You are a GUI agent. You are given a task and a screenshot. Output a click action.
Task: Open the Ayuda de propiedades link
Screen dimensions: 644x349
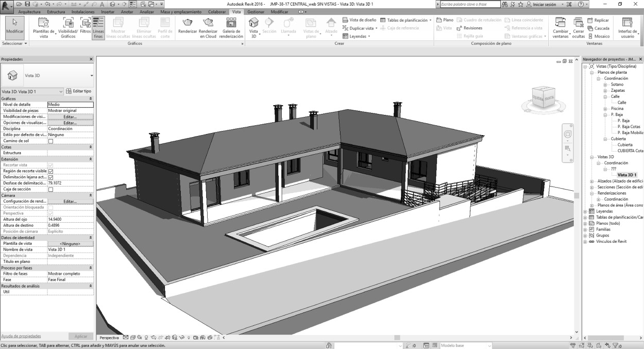21,336
